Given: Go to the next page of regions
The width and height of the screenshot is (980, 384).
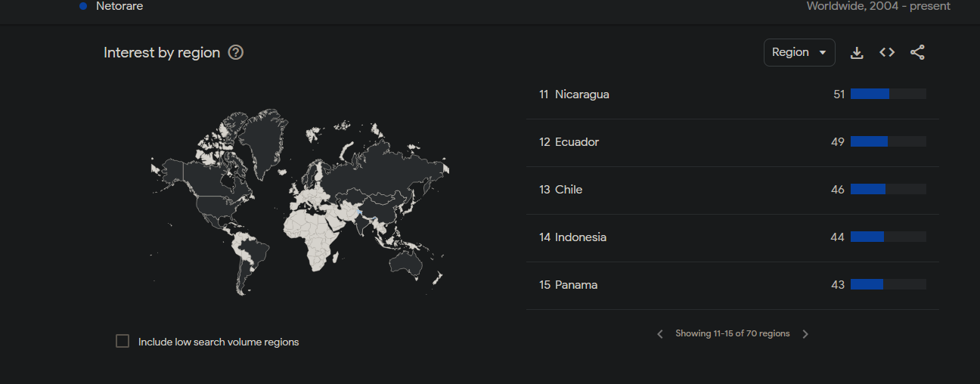Looking at the screenshot, I should 805,333.
